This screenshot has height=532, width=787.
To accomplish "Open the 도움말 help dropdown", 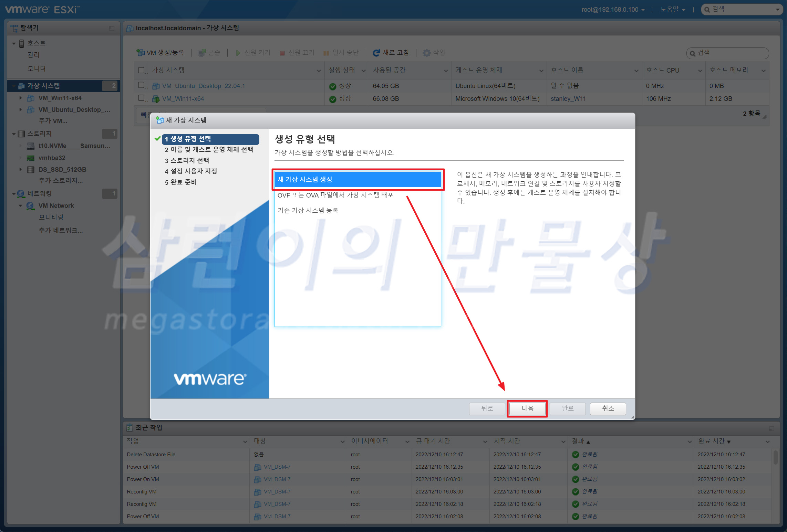I will [672, 10].
